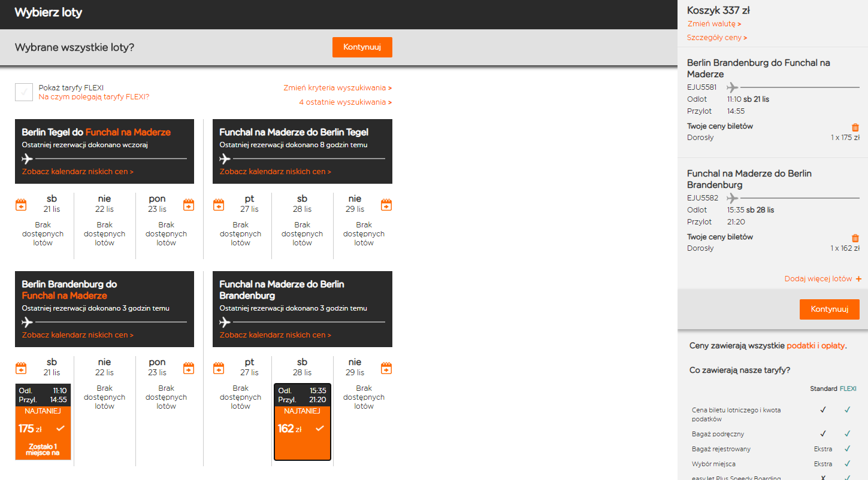The height and width of the screenshot is (480, 868).
Task: Select pt 27 lis in Funchal to Berlin Brandenburg
Action: (x=241, y=384)
